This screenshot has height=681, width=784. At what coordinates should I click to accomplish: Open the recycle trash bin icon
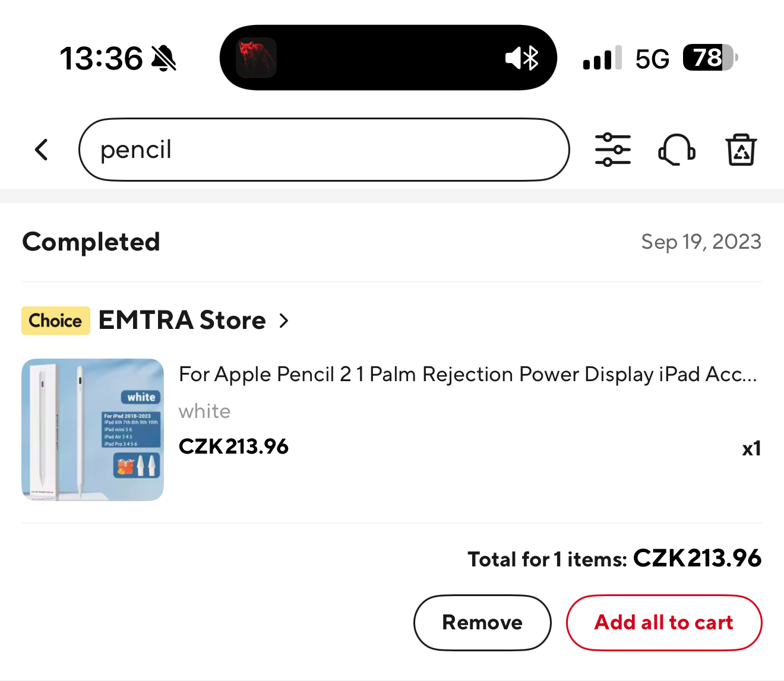pyautogui.click(x=741, y=150)
